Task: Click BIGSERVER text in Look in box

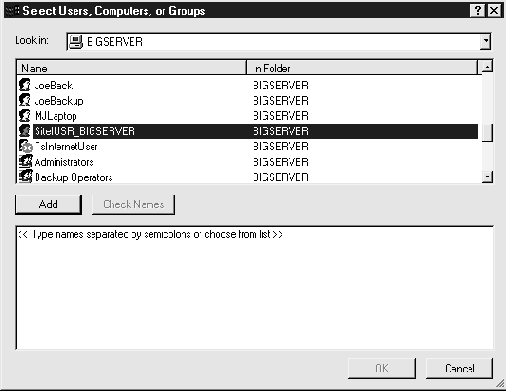Action: [x=115, y=42]
